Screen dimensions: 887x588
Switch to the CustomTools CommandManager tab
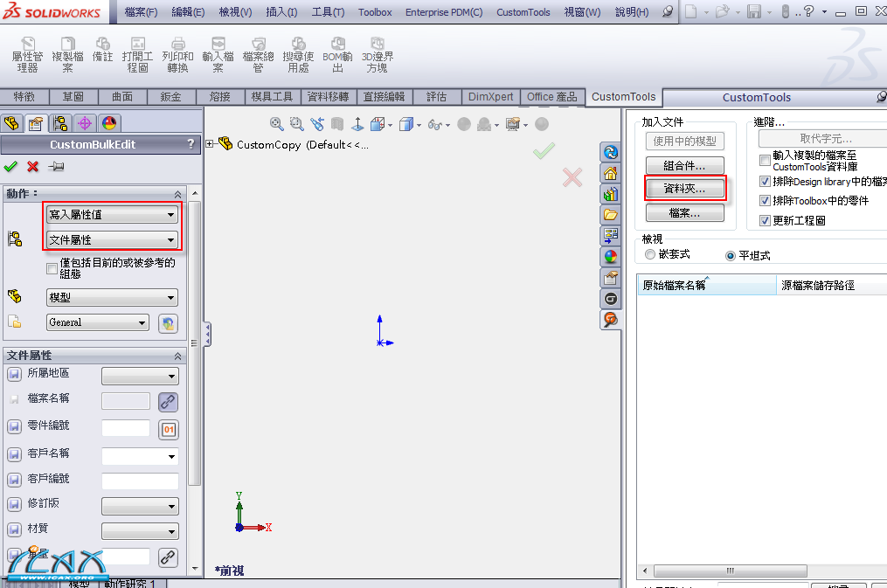point(623,96)
